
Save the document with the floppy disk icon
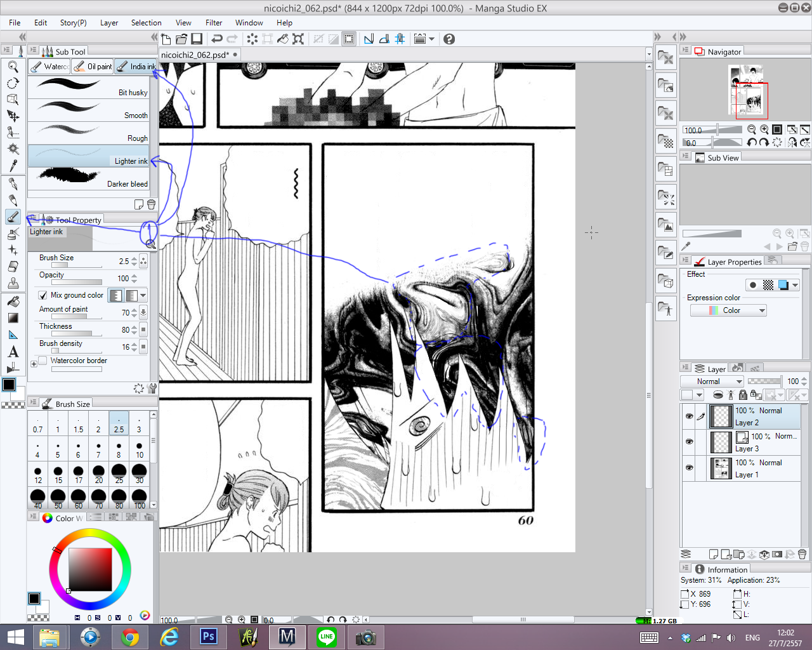(197, 39)
